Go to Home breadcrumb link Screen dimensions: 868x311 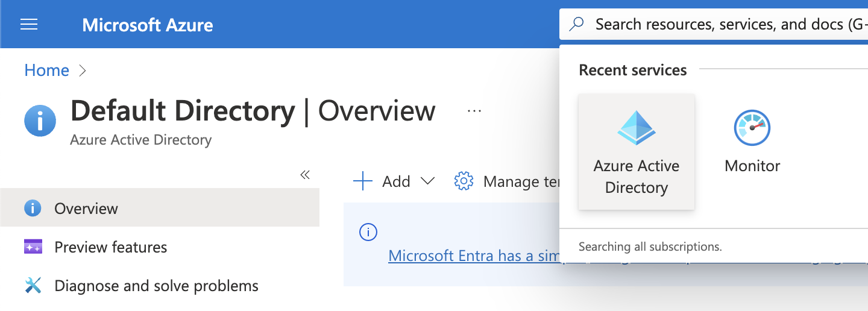click(x=46, y=71)
